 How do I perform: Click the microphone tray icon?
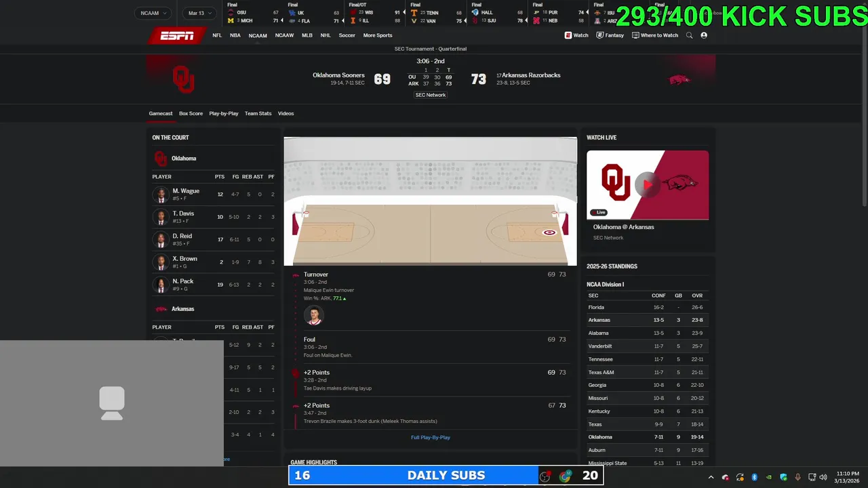798,477
